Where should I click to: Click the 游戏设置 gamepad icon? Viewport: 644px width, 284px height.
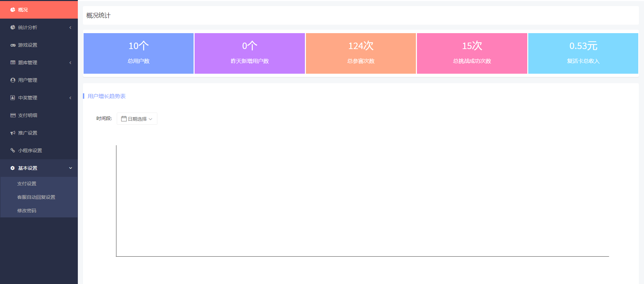(x=13, y=45)
